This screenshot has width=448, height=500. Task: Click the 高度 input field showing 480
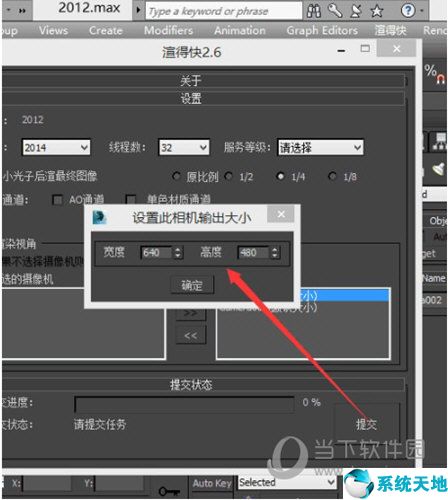click(253, 253)
